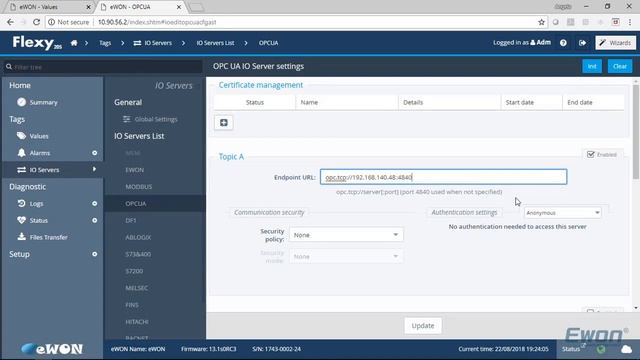This screenshot has width=640, height=360.
Task: Click the Update button
Action: point(423,326)
